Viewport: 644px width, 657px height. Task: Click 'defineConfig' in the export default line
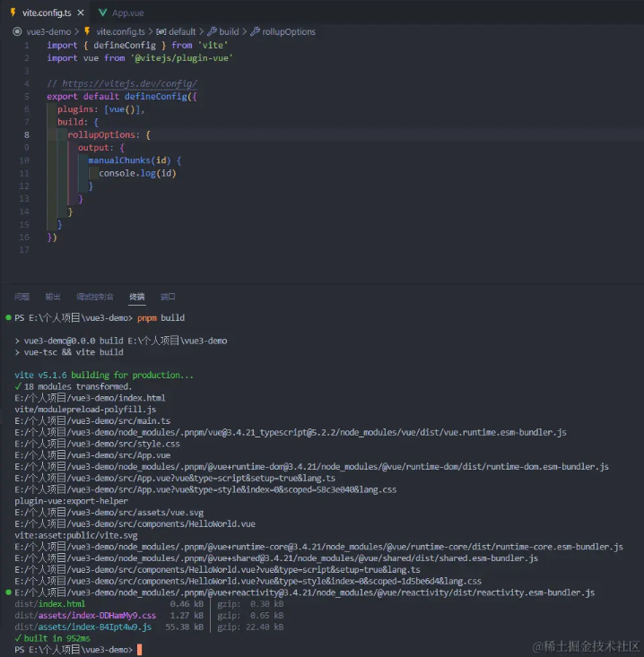155,97
